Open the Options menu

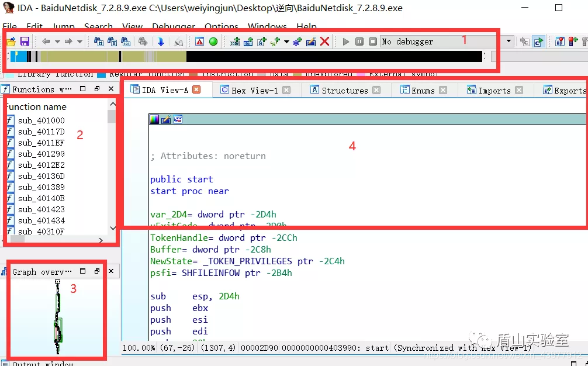coord(222,26)
